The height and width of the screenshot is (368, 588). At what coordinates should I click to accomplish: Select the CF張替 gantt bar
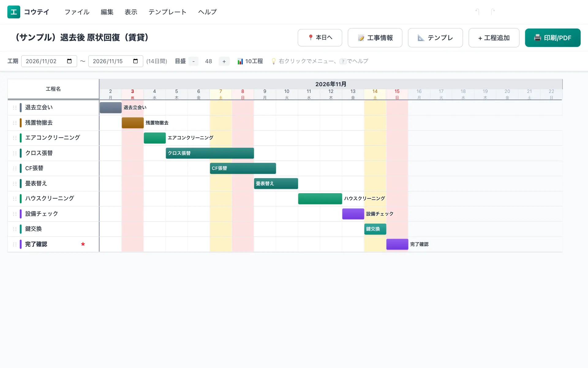[x=243, y=168]
